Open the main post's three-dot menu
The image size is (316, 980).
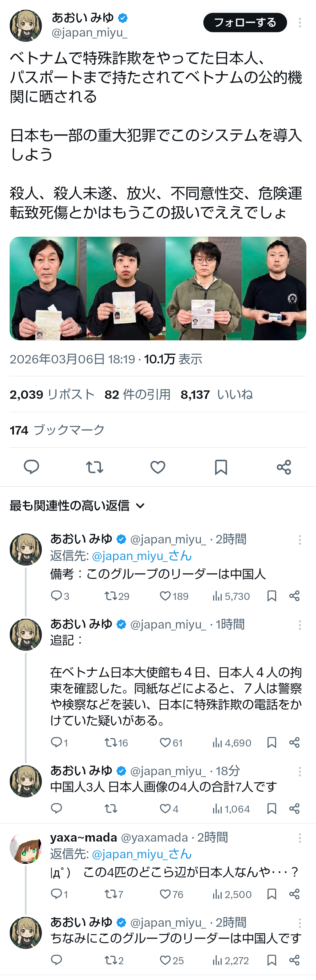coord(300,23)
